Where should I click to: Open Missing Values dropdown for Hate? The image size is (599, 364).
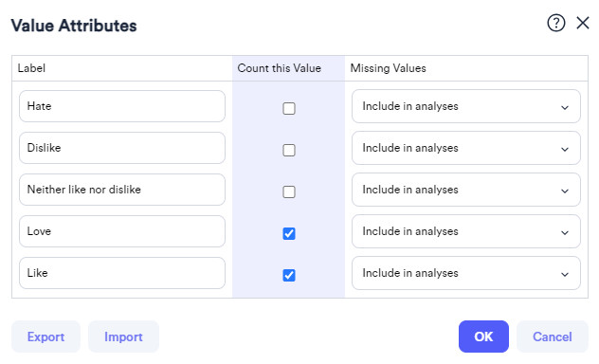pyautogui.click(x=466, y=106)
